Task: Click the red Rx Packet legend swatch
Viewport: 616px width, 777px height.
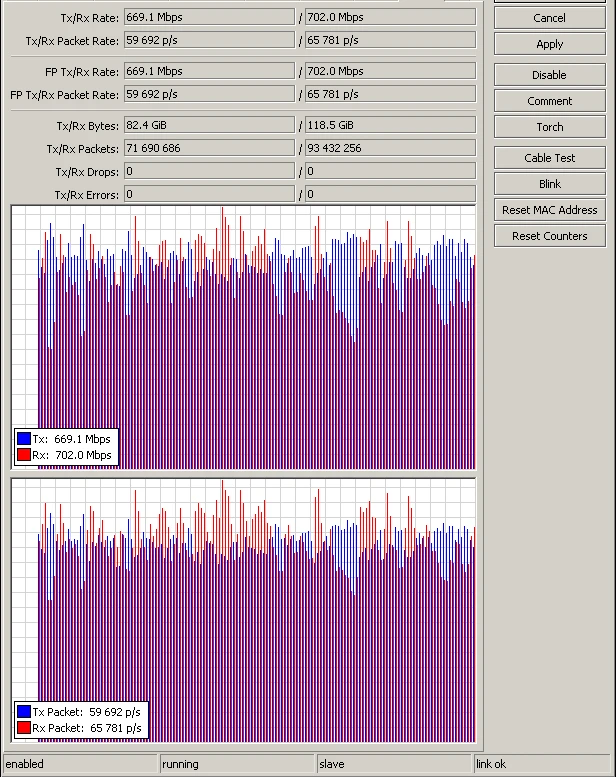Action: click(24, 728)
